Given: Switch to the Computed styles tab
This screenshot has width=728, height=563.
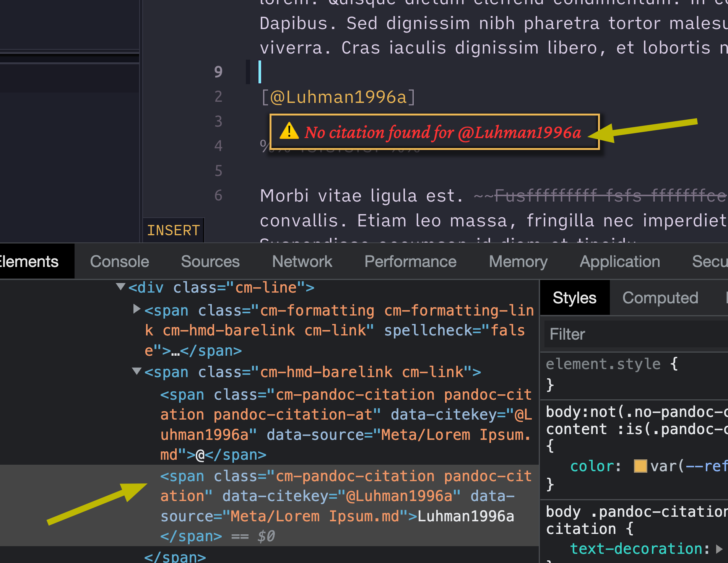Looking at the screenshot, I should click(x=660, y=298).
